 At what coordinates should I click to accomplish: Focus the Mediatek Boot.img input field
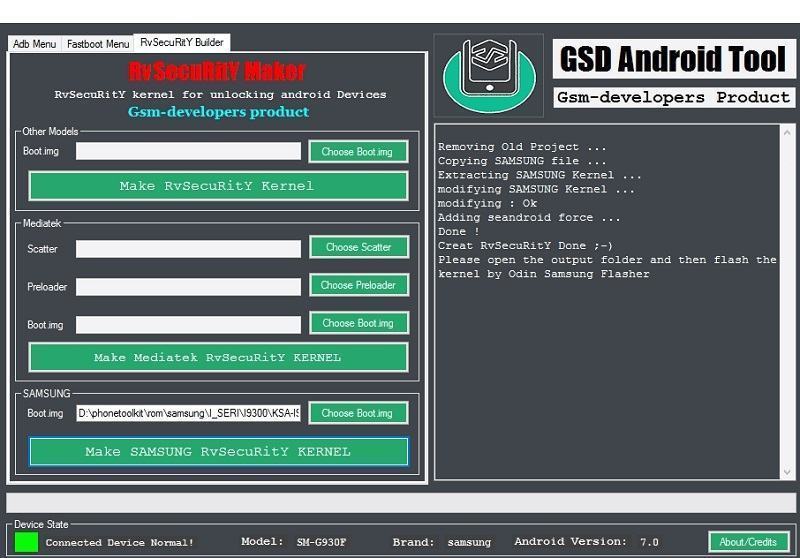click(188, 324)
